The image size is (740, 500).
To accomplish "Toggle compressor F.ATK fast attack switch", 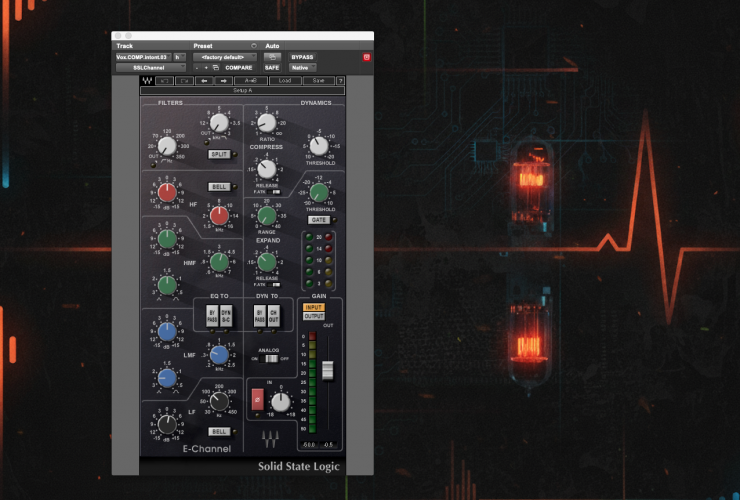I will coord(274,192).
